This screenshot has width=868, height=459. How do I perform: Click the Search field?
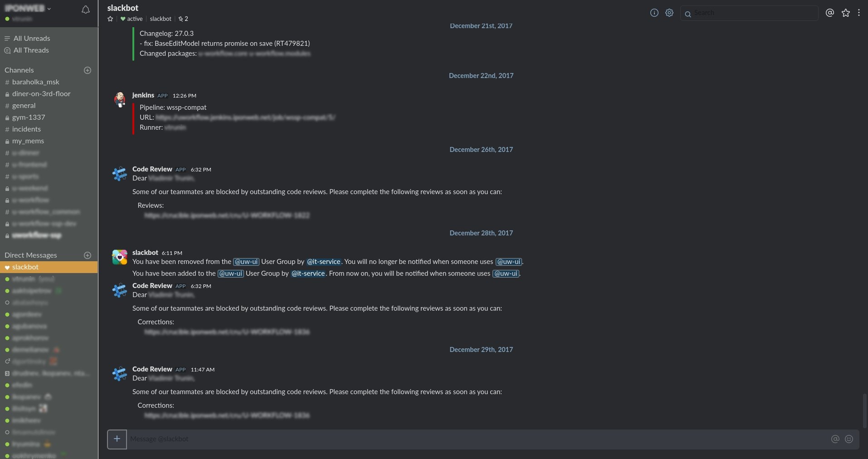753,13
